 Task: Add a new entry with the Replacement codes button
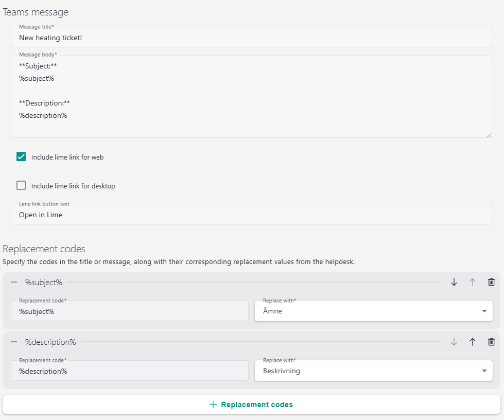tap(251, 405)
